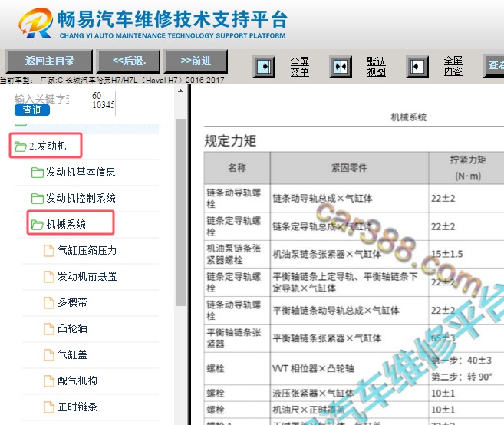The height and width of the screenshot is (425, 504).
Task: Click the 第一步: 40±3 torque value
Action: pyautogui.click(x=461, y=360)
